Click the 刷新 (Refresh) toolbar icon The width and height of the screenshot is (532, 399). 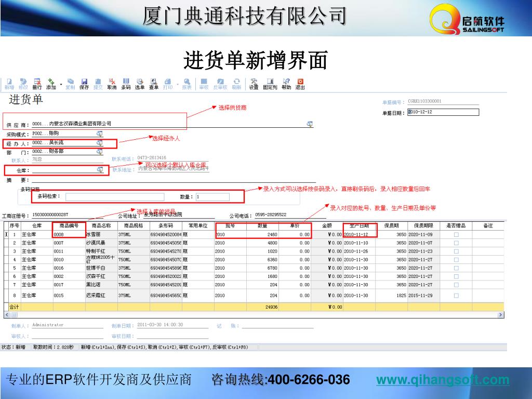tap(236, 84)
